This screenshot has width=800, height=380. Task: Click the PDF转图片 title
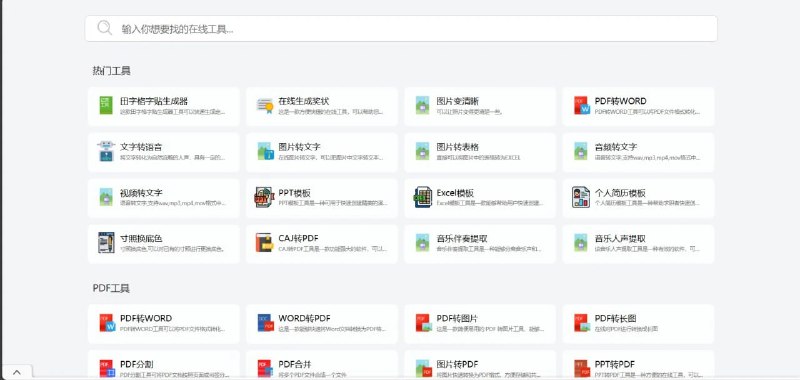[457, 318]
